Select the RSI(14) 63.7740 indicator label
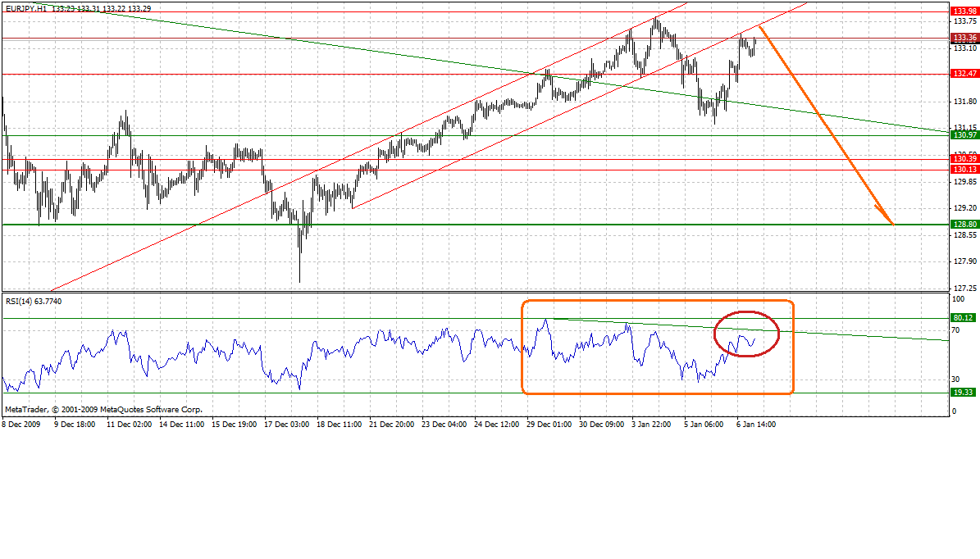Viewport: 980px width, 559px height. [x=34, y=301]
